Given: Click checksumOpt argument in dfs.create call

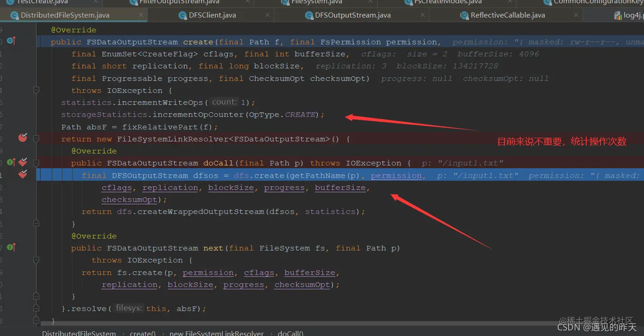Looking at the screenshot, I should tap(129, 200).
